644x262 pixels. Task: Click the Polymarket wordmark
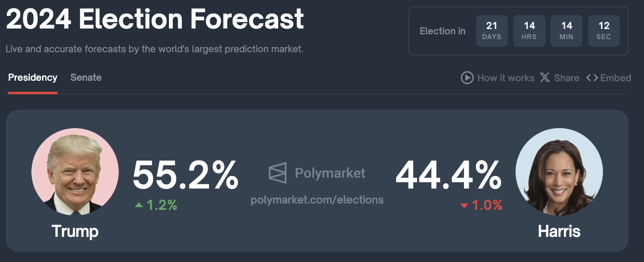point(330,173)
